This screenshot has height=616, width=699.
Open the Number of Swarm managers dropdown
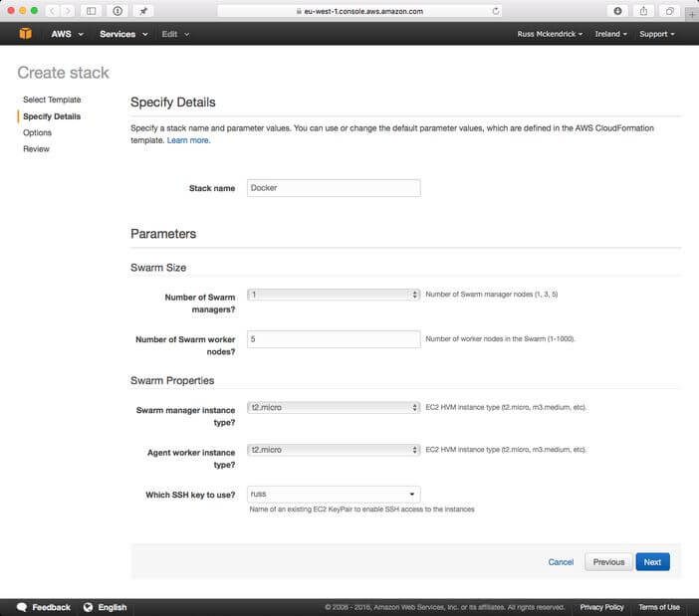click(334, 295)
